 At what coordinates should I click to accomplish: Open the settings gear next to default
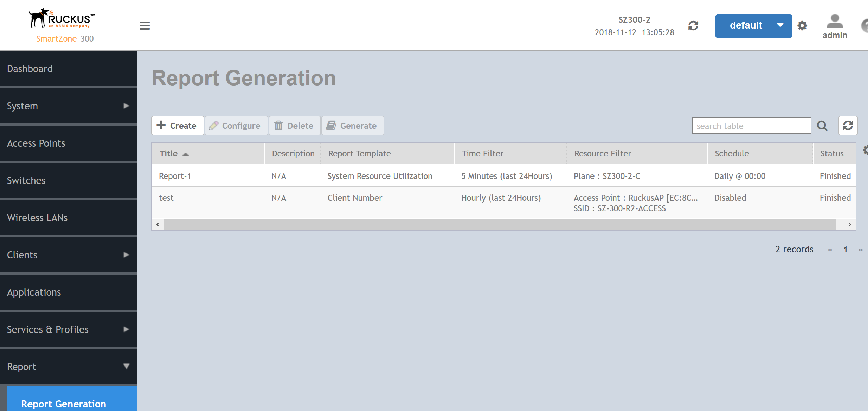pyautogui.click(x=802, y=25)
